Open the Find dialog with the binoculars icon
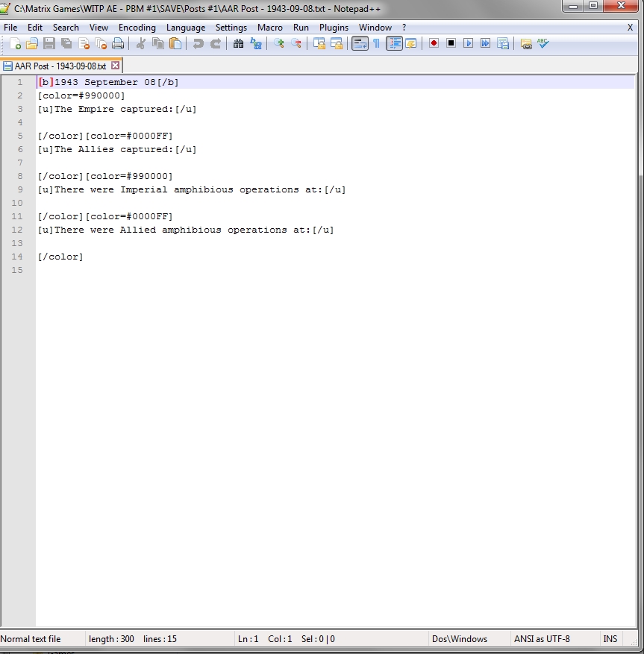The image size is (644, 654). tap(239, 43)
